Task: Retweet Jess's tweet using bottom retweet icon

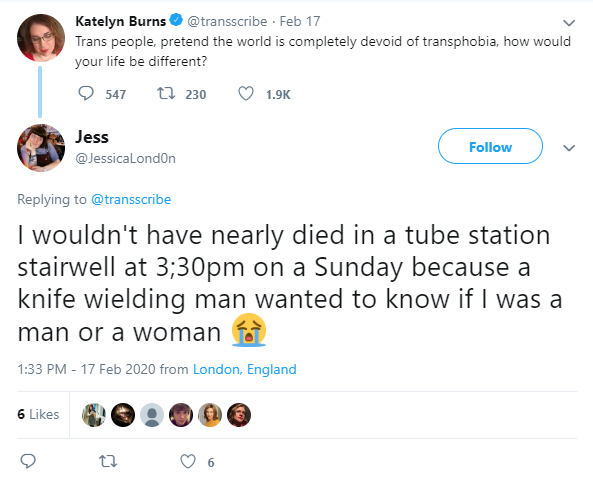Action: [108, 462]
